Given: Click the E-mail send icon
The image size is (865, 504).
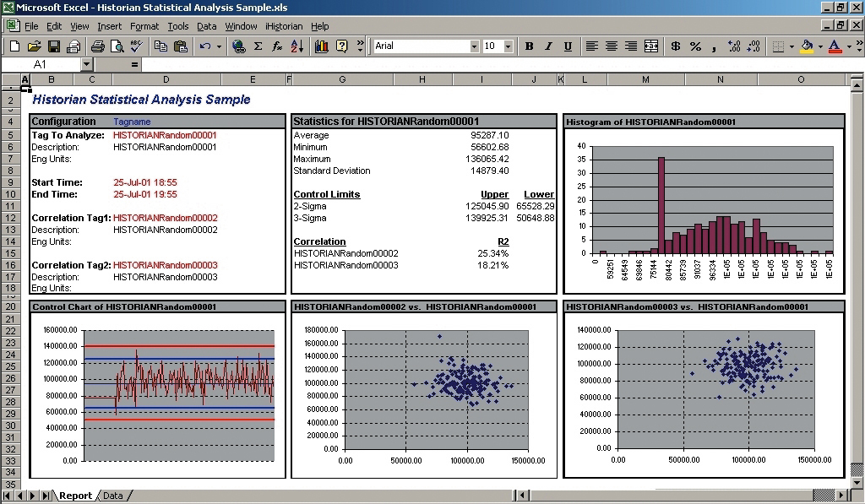Looking at the screenshot, I should [73, 46].
